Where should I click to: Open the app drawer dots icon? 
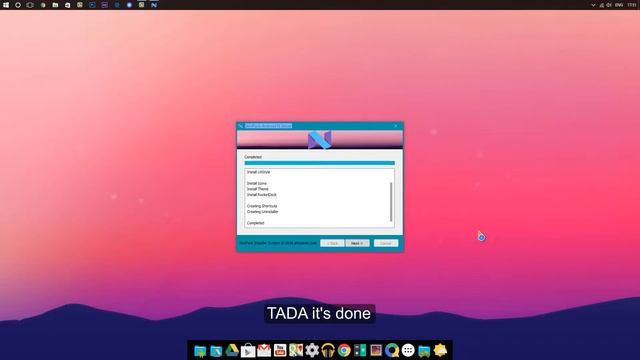coord(408,350)
